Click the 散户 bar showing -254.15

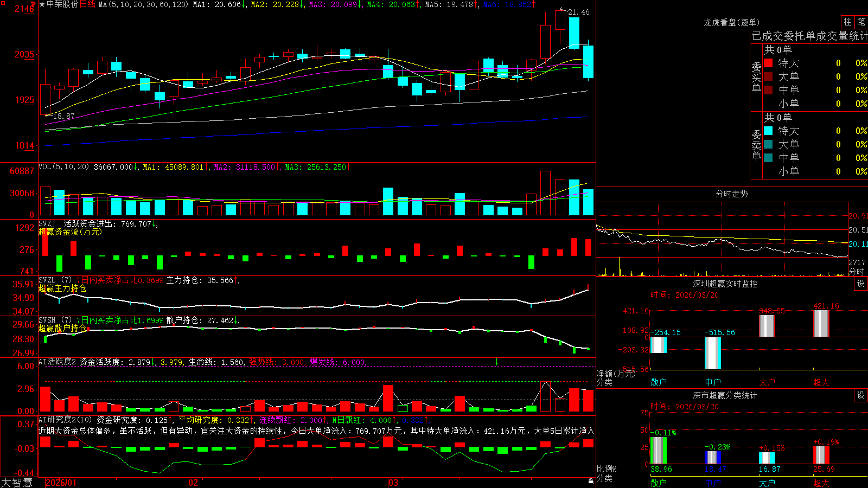[659, 345]
